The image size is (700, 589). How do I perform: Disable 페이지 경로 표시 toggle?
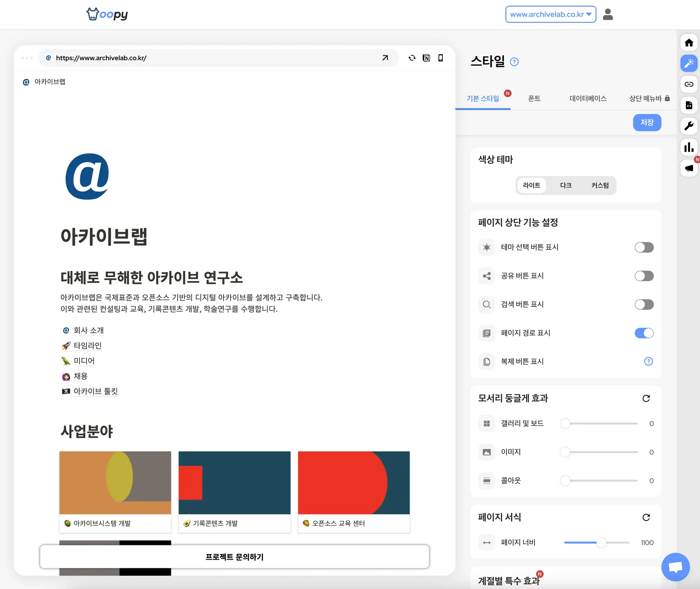pos(644,333)
